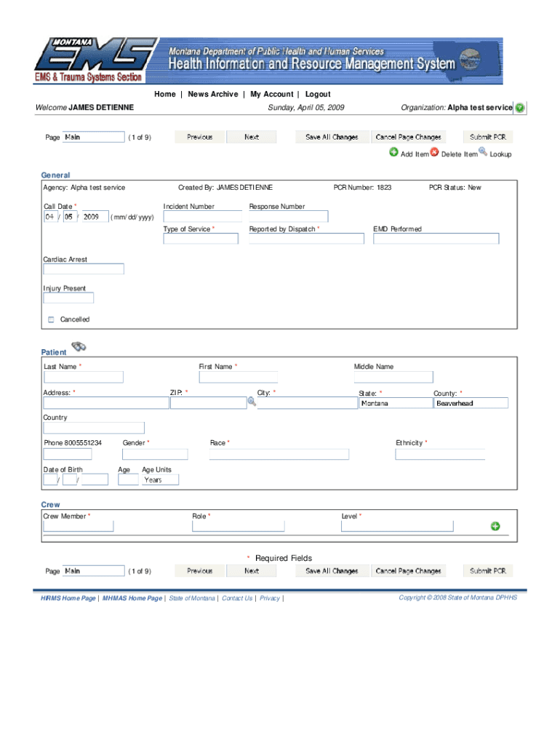Open the top Page Main dropdown
Viewport: 560px width, 745px height.
pyautogui.click(x=93, y=137)
